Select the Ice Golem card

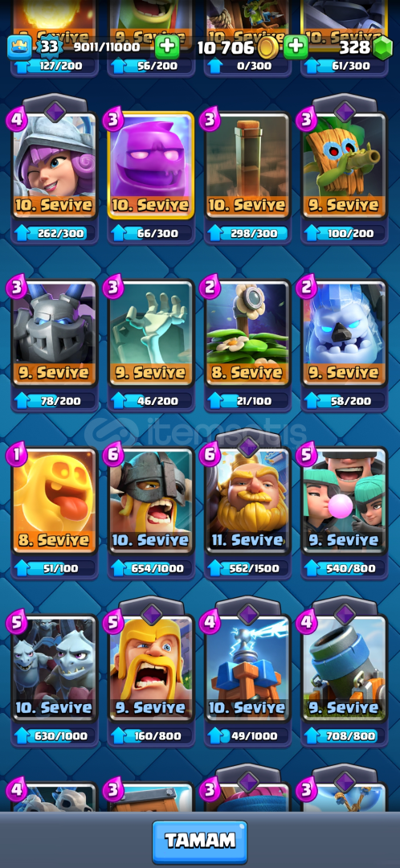coord(344,332)
